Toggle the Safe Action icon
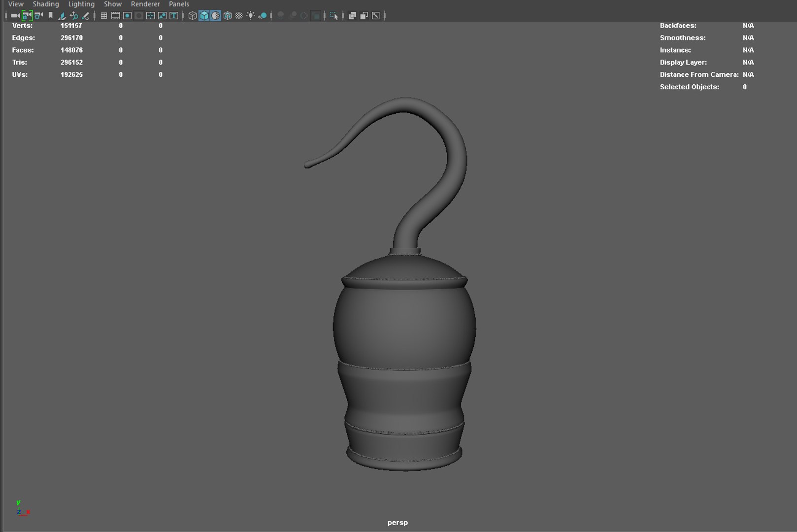This screenshot has height=532, width=797. 162,16
